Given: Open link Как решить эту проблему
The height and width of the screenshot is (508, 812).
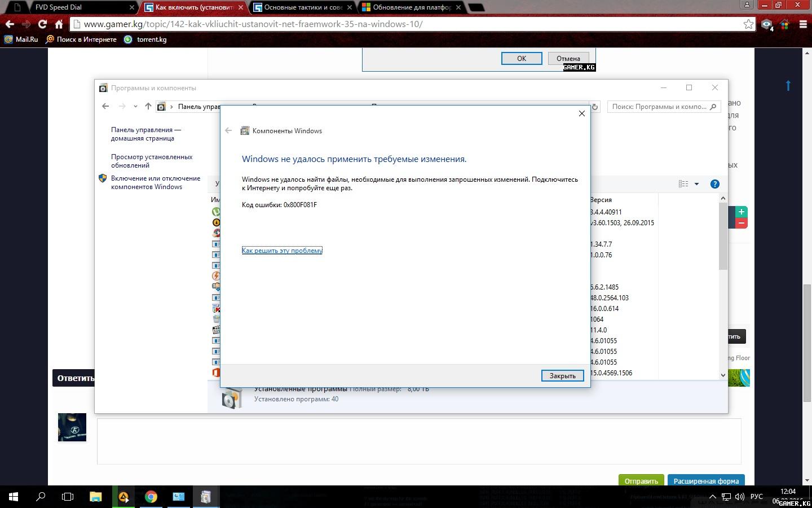Looking at the screenshot, I should point(282,251).
